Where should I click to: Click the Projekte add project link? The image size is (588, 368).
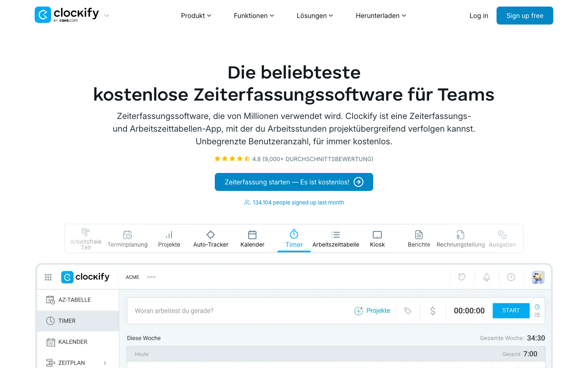click(372, 311)
